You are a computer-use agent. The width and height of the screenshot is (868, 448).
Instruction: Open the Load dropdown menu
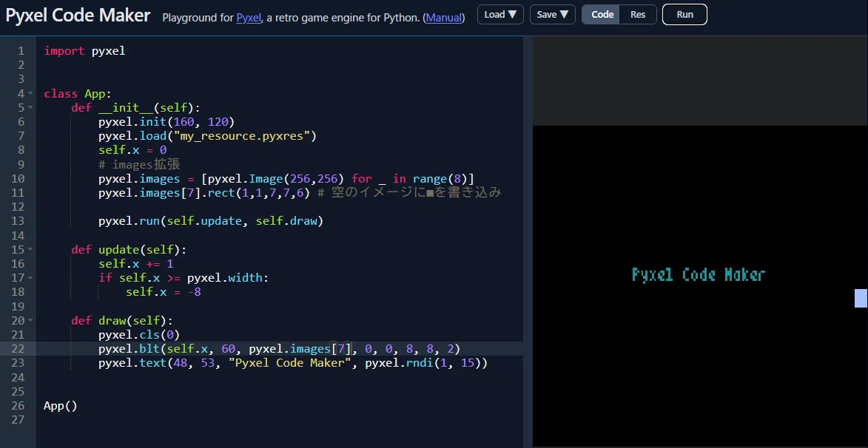pyautogui.click(x=500, y=14)
